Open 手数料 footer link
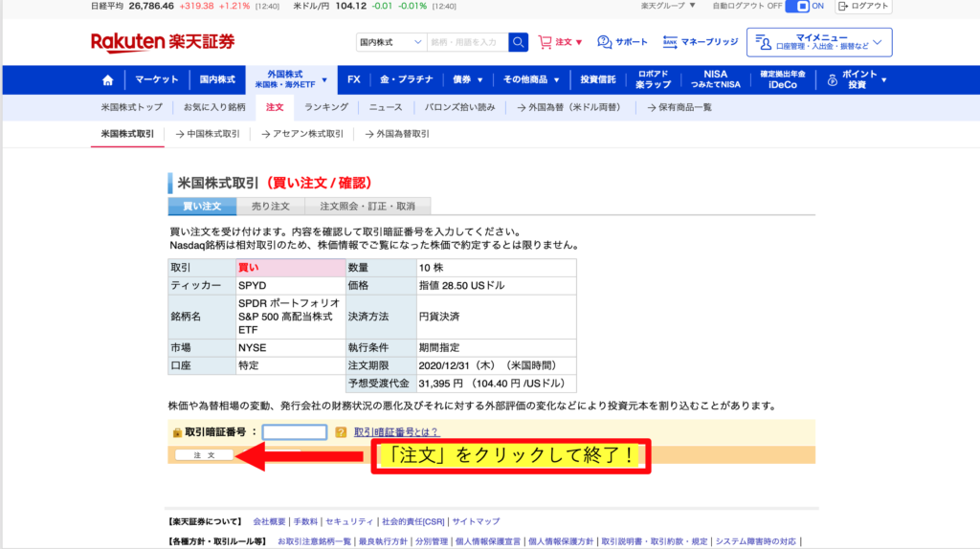980x549 pixels. (305, 521)
